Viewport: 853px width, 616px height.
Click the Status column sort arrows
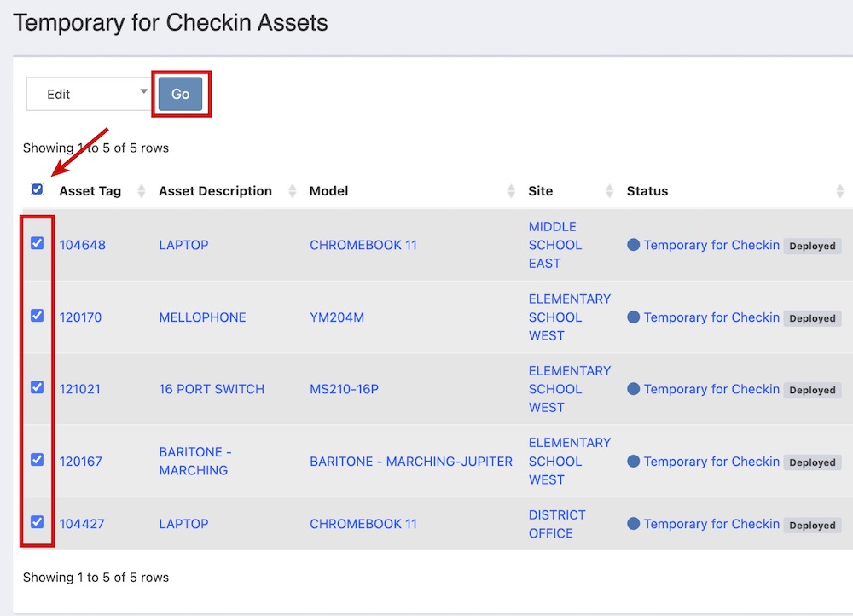[x=840, y=191]
